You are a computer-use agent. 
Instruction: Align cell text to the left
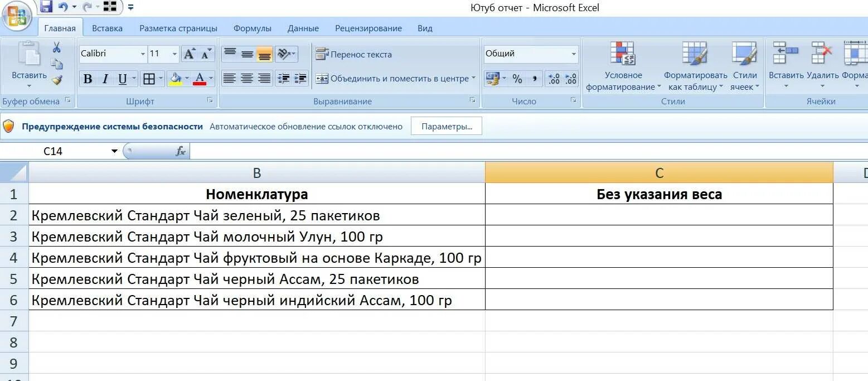click(x=230, y=79)
